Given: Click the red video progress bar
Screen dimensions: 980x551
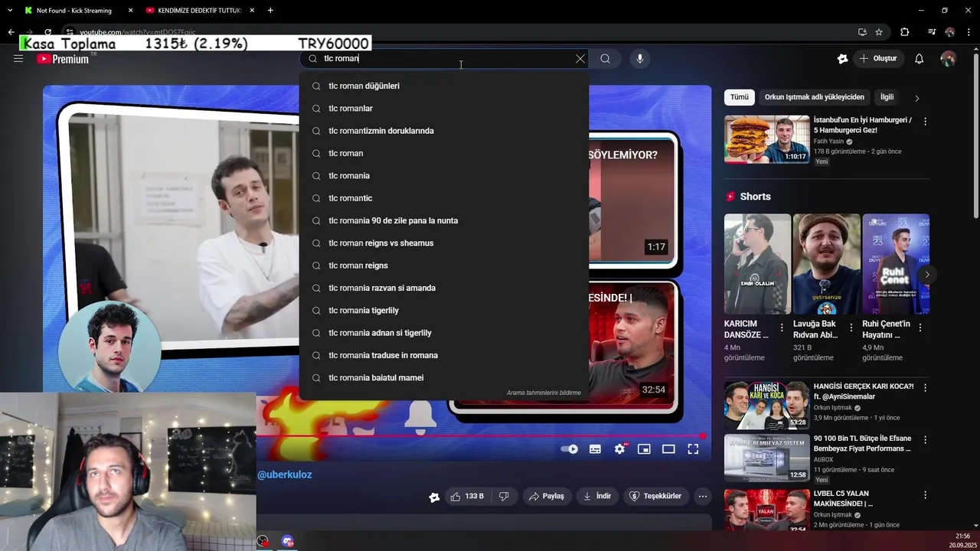Looking at the screenshot, I should [481, 436].
